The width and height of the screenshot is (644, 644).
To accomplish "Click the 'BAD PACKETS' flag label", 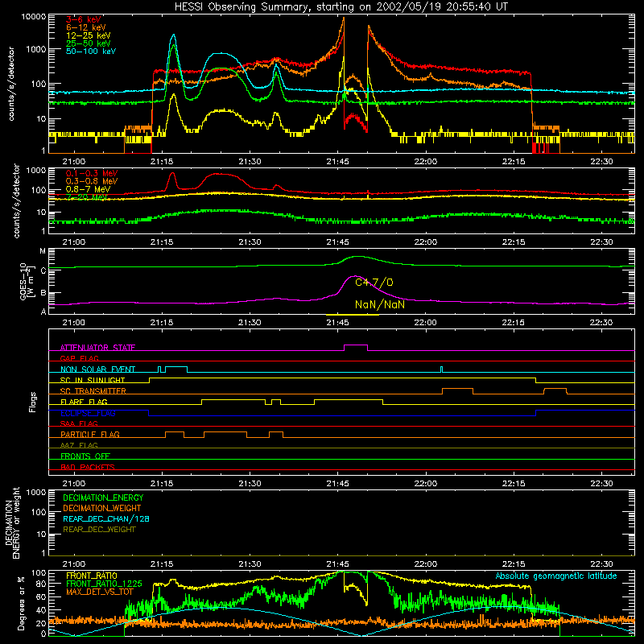I will pyautogui.click(x=88, y=467).
